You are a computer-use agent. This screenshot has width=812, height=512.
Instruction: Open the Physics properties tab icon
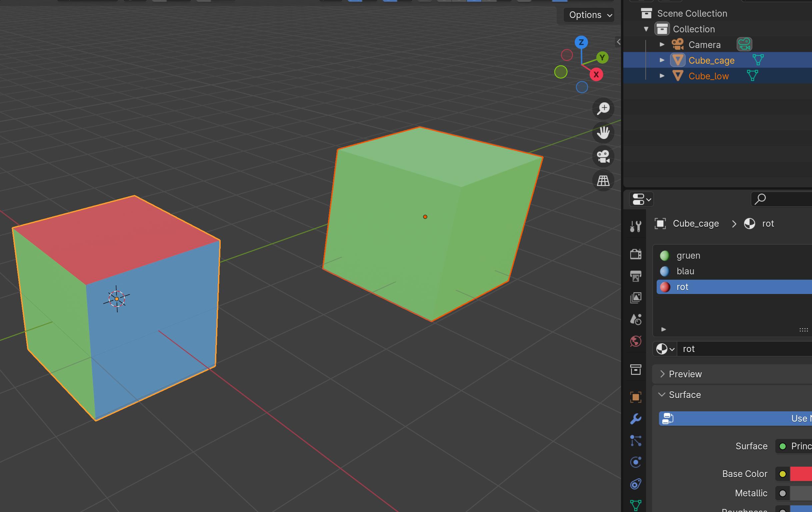click(x=636, y=462)
